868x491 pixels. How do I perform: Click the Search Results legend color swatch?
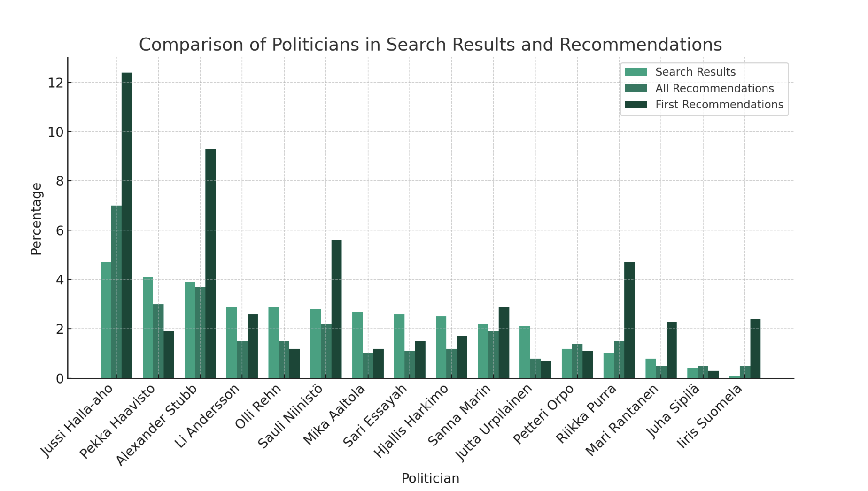pos(635,72)
